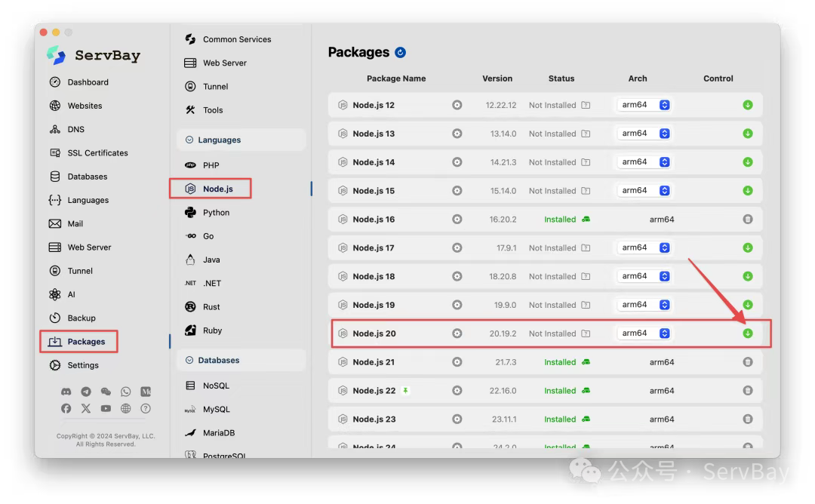
Task: Open the X (Twitter) icon in sidebar footer
Action: pyautogui.click(x=86, y=408)
